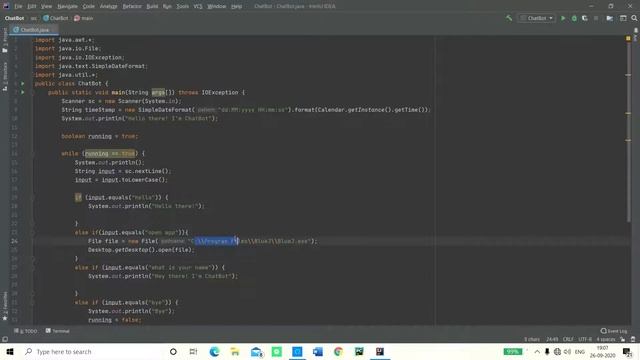The width and height of the screenshot is (640, 360).
Task: Open the Favorites tool window stripe
Action: click(x=5, y=306)
